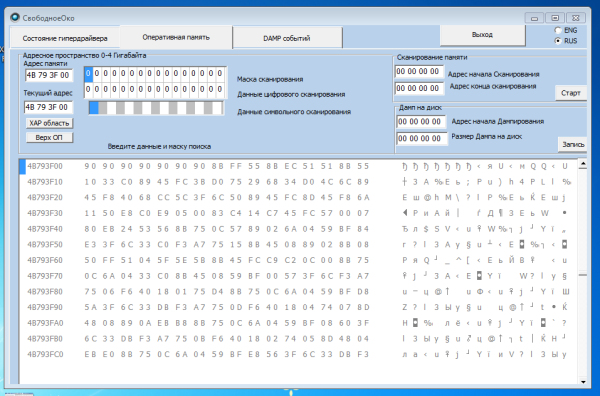
Task: Select memory row address 4B793F80
Action: (45, 292)
